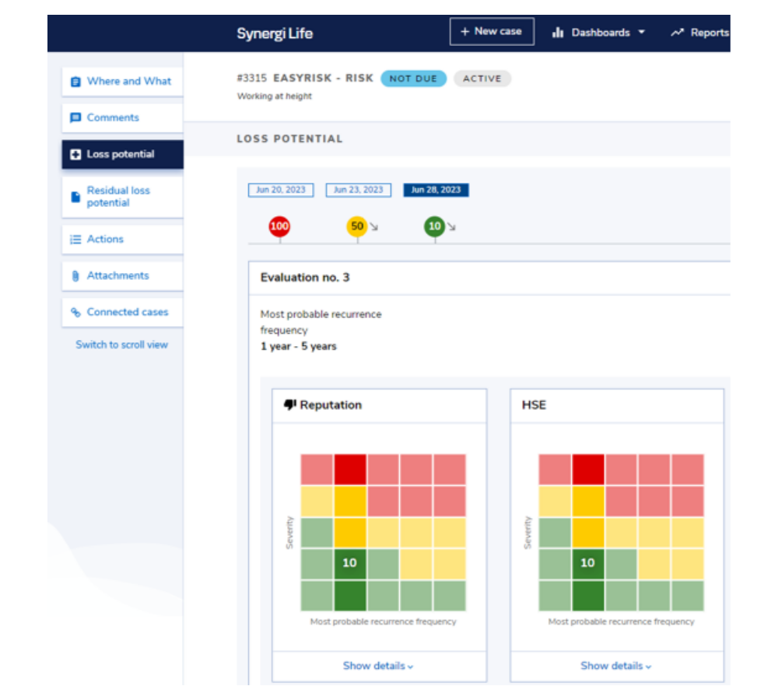Viewport: 778px width, 700px height.
Task: Click the New case button
Action: coord(492,31)
